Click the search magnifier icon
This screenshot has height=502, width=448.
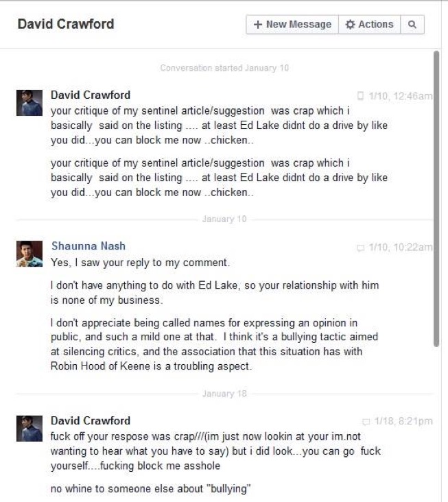[x=412, y=24]
